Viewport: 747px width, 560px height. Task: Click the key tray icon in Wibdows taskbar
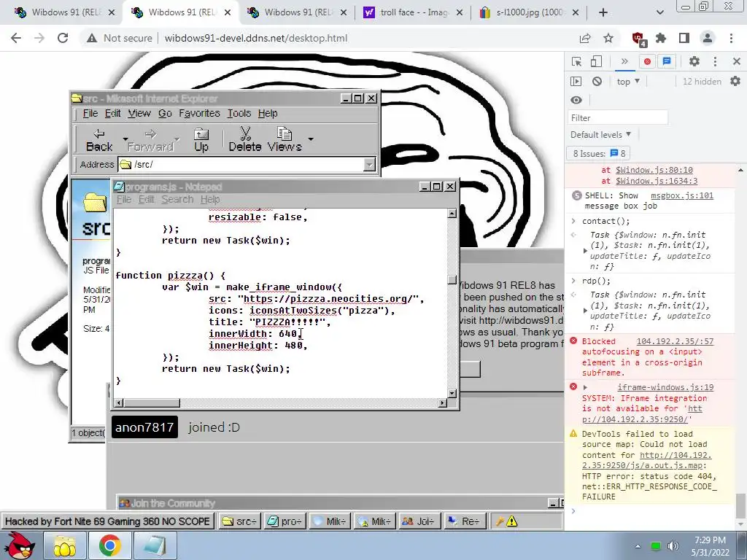500,521
